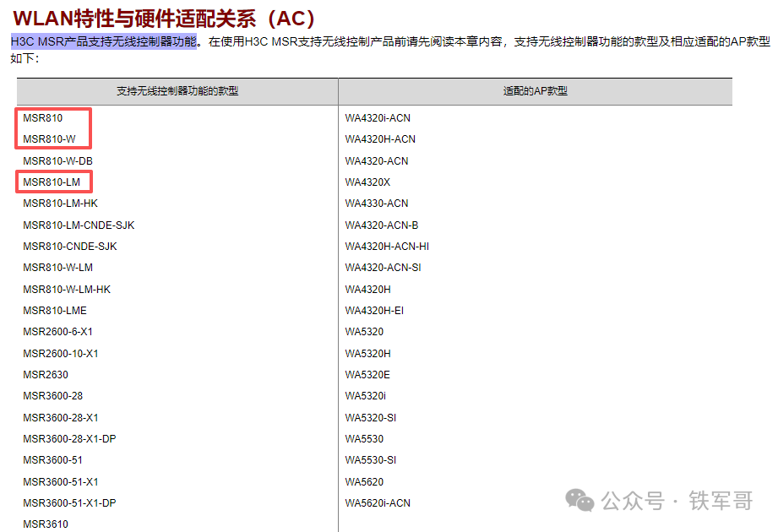Image resolution: width=778 pixels, height=532 pixels.
Task: Select the red-boxed MSR810-LM entry
Action: (52, 182)
